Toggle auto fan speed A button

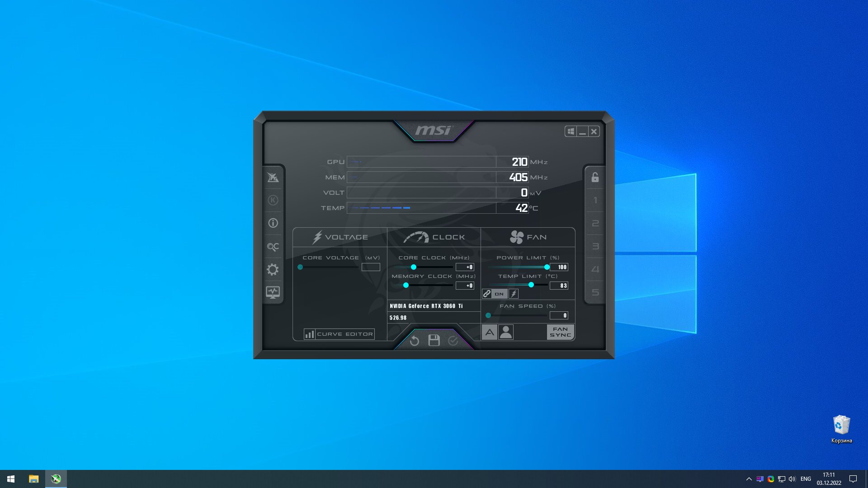pos(489,332)
